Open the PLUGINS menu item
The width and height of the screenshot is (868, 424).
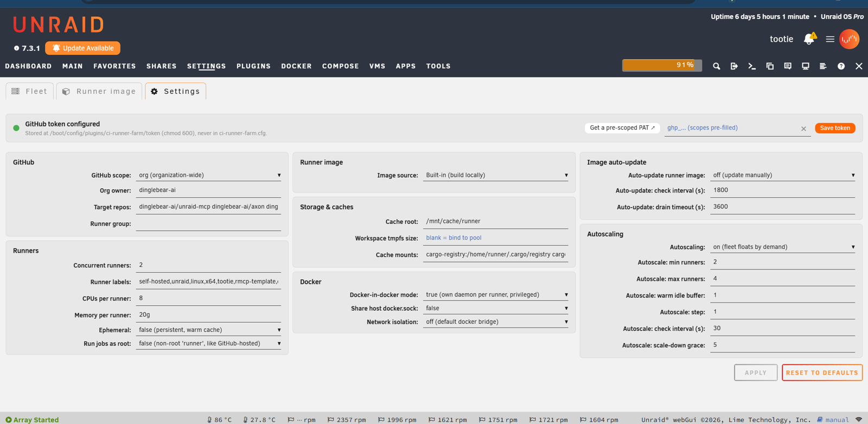tap(253, 66)
